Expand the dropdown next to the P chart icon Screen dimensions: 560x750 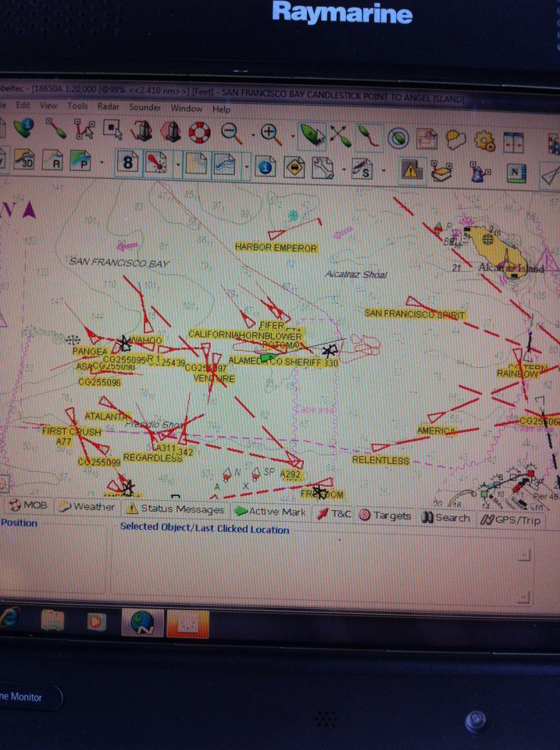(102, 162)
